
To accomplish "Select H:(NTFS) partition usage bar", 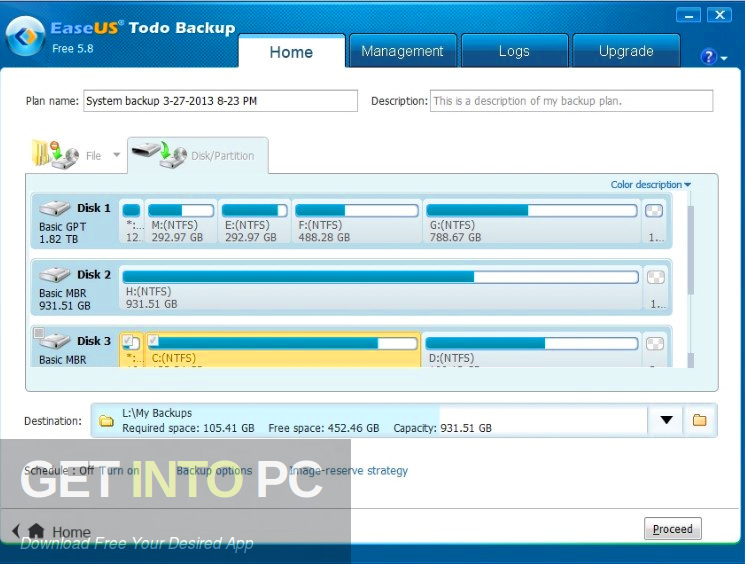I will click(x=380, y=277).
